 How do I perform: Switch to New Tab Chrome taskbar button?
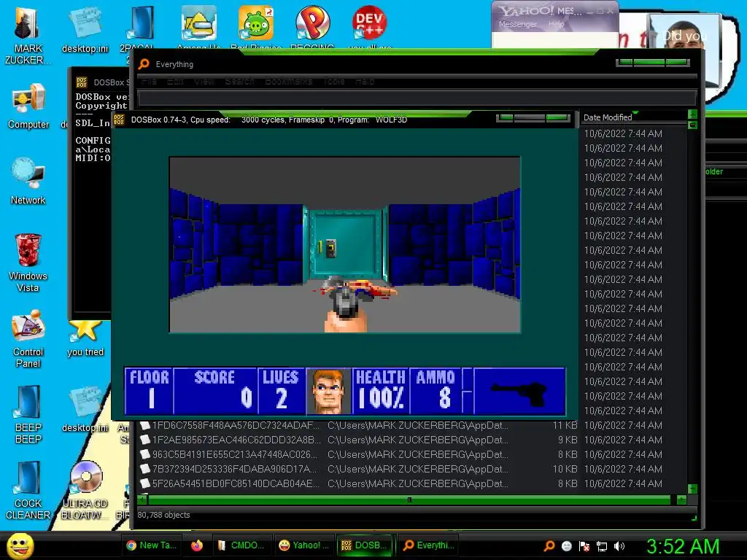pos(152,545)
